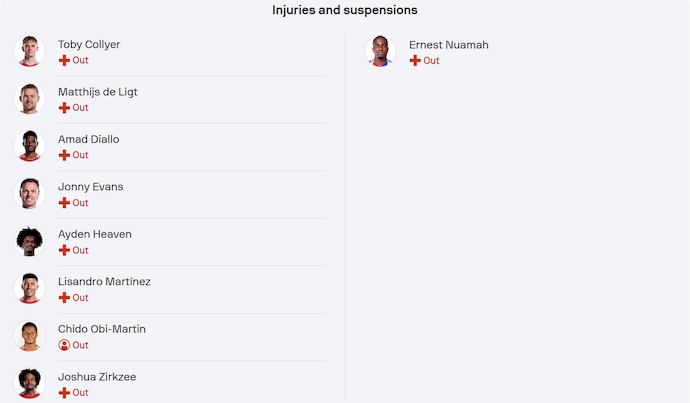Click the injury cross icon under Matthijs de Ligt

tap(64, 108)
